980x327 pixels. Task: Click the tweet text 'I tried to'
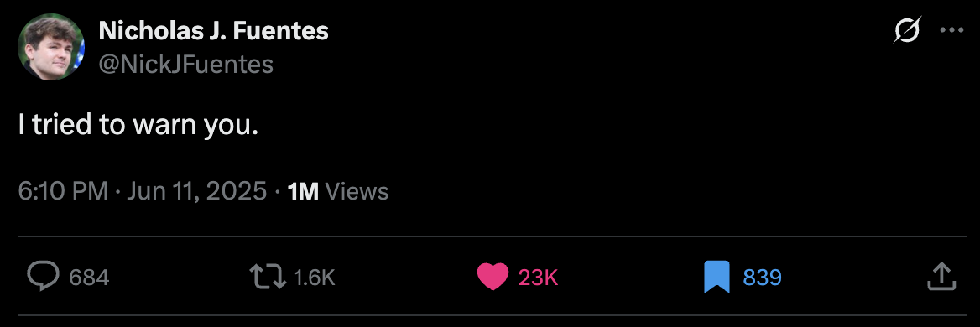(x=72, y=126)
